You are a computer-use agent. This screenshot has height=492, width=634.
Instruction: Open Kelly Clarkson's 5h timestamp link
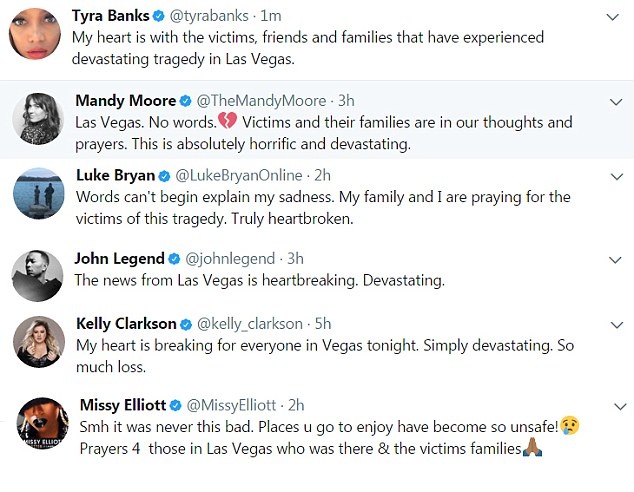coord(321,324)
